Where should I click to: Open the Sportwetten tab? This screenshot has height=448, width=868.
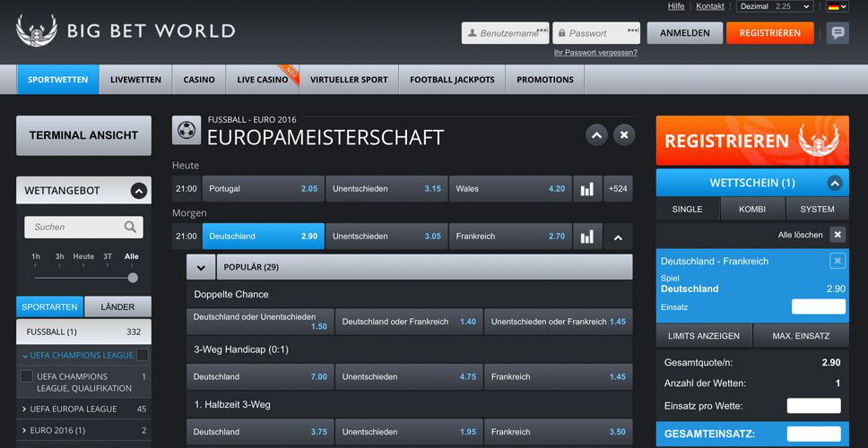pos(58,80)
